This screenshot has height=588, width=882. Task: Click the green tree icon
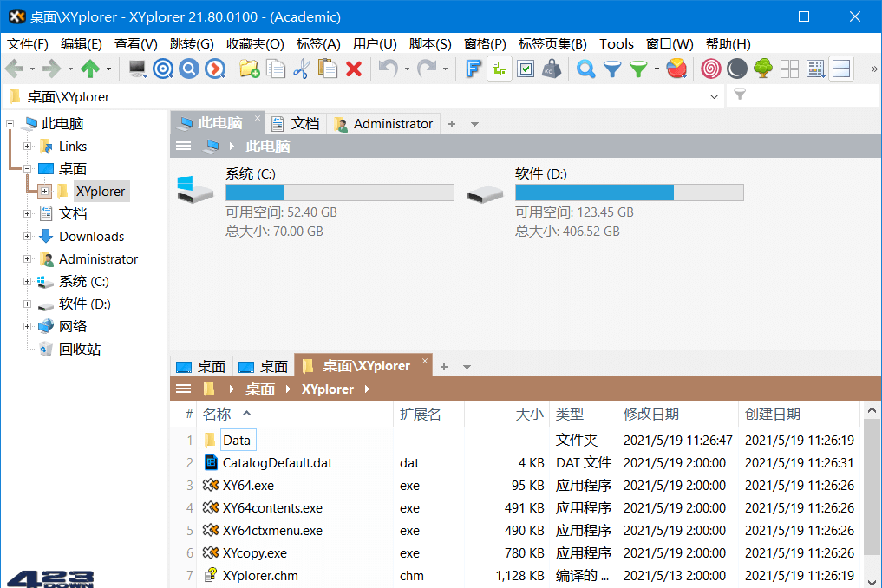(x=762, y=69)
